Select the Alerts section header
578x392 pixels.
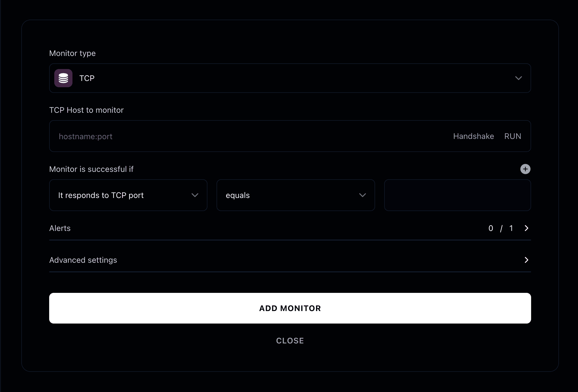coord(60,228)
